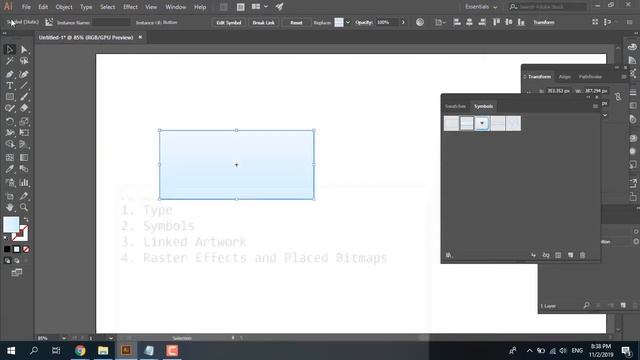640x360 pixels.
Task: Activate the Blend tool
Action: point(24,169)
